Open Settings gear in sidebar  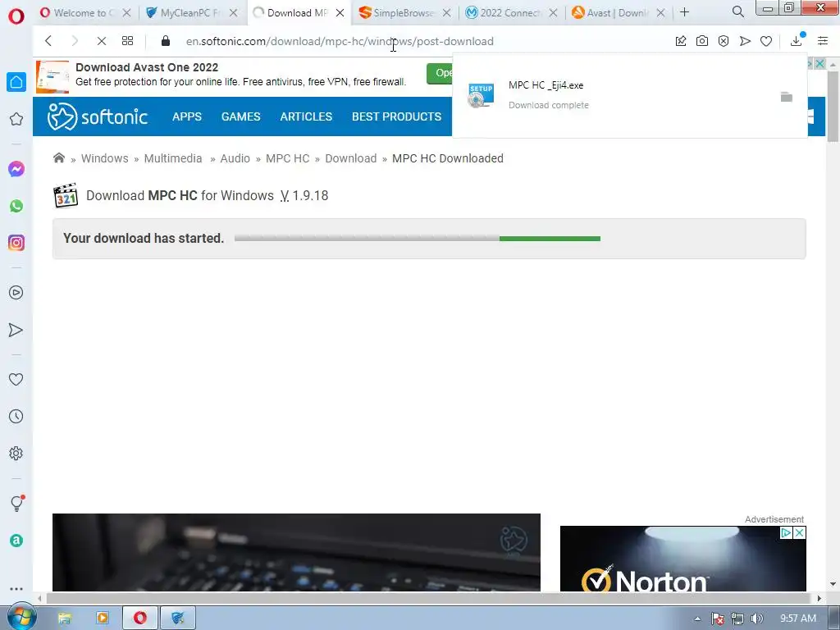[16, 453]
